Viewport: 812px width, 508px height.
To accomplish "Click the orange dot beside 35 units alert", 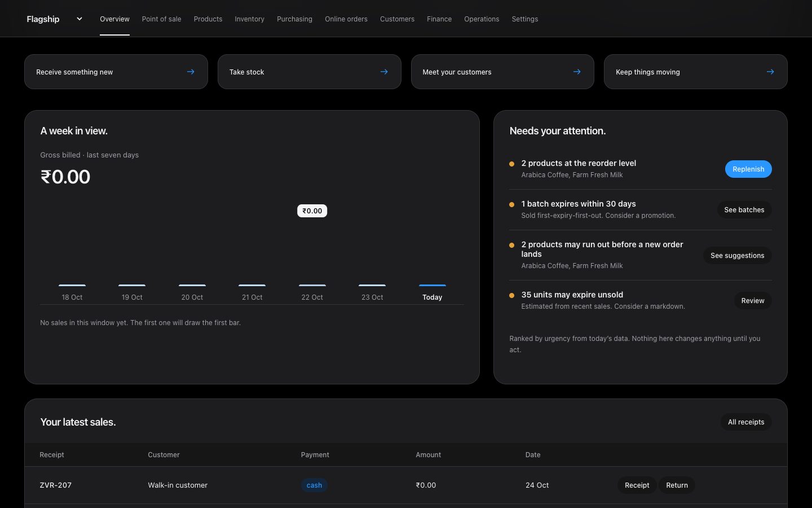I will click(x=512, y=295).
